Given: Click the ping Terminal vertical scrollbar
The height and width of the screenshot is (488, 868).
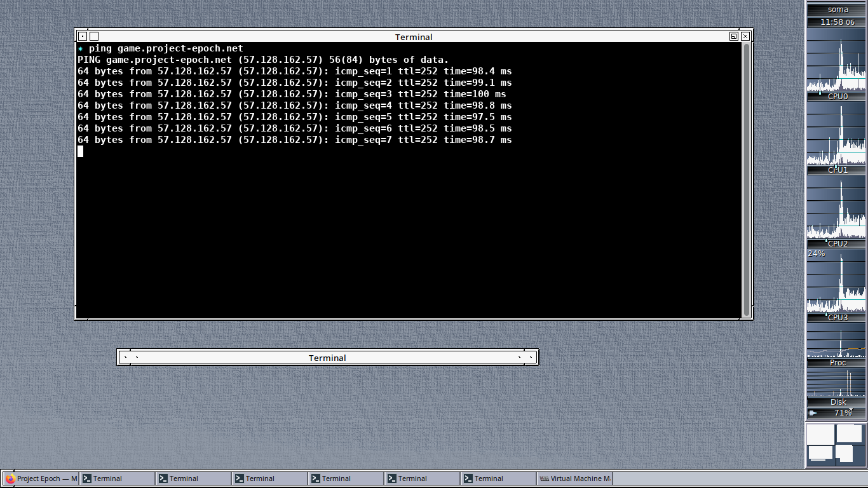Looking at the screenshot, I should coord(746,180).
